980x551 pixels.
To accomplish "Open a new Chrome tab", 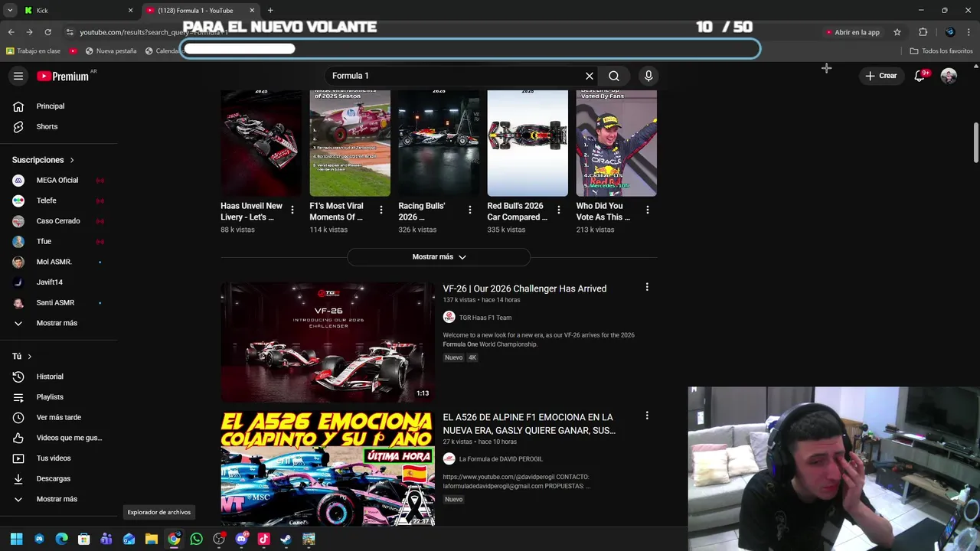I will coord(270,11).
